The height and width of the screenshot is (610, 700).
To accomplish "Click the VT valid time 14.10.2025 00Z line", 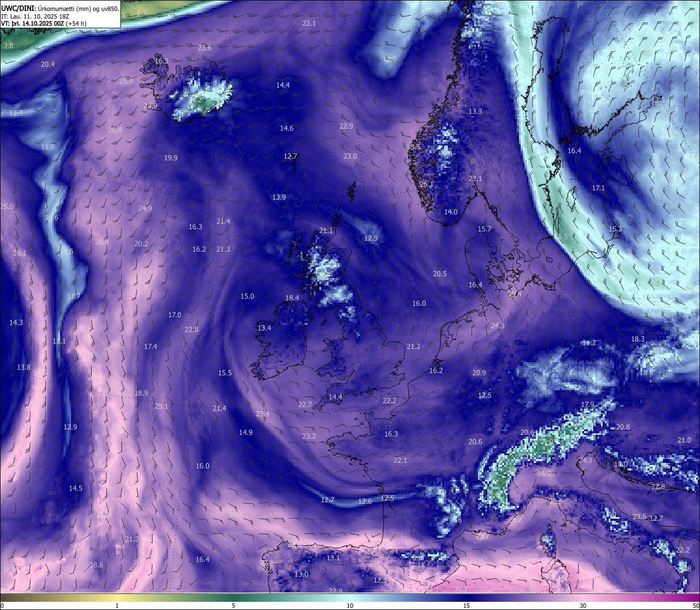I will click(44, 24).
